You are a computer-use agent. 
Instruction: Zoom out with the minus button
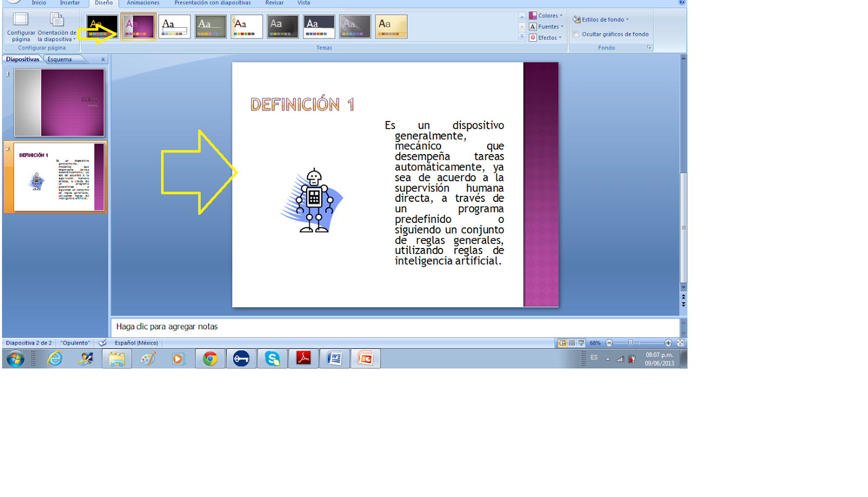pyautogui.click(x=609, y=342)
